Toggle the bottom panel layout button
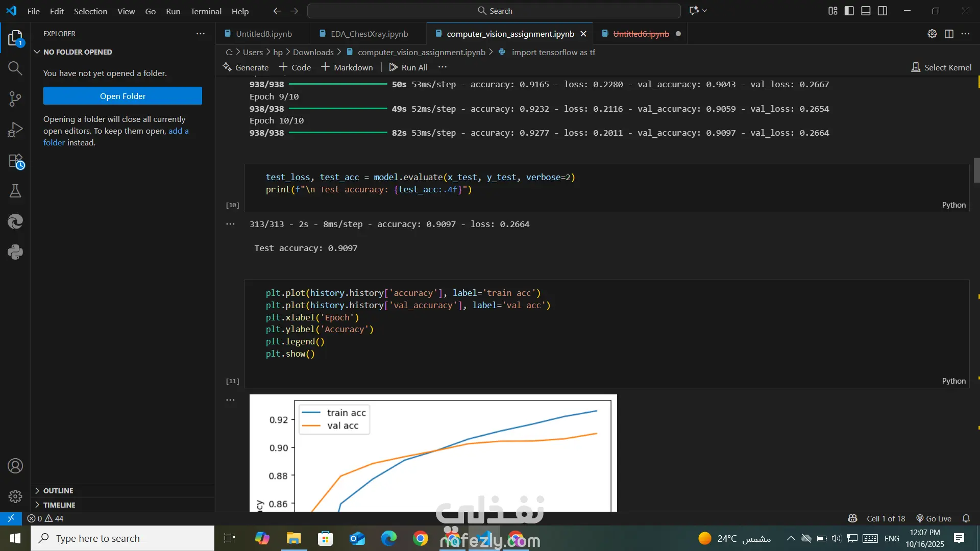 point(866,11)
